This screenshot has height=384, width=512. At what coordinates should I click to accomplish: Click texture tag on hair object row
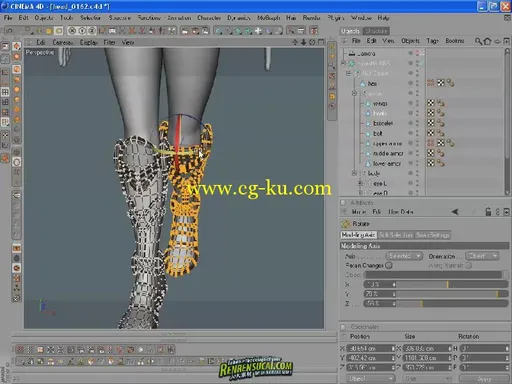pyautogui.click(x=441, y=83)
